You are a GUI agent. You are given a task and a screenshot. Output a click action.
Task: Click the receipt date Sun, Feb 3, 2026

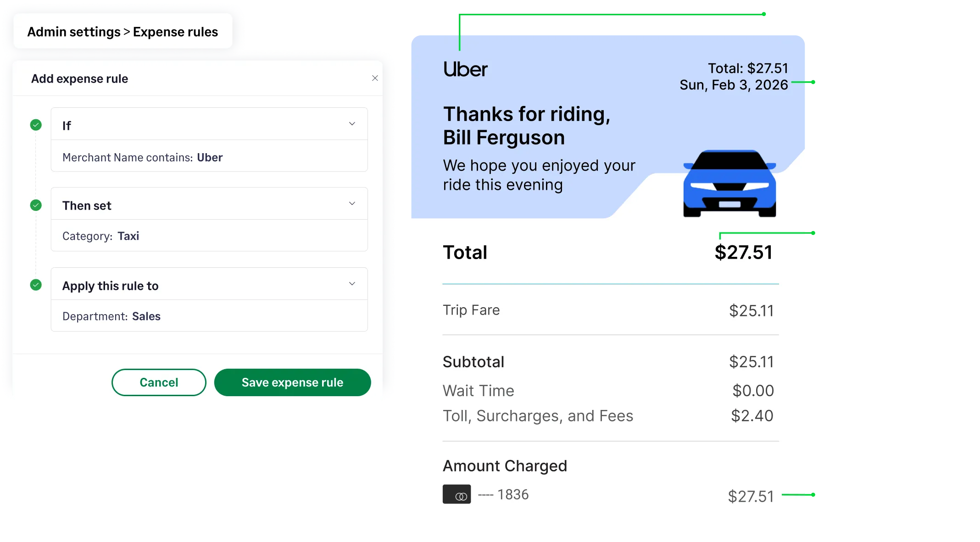point(734,85)
